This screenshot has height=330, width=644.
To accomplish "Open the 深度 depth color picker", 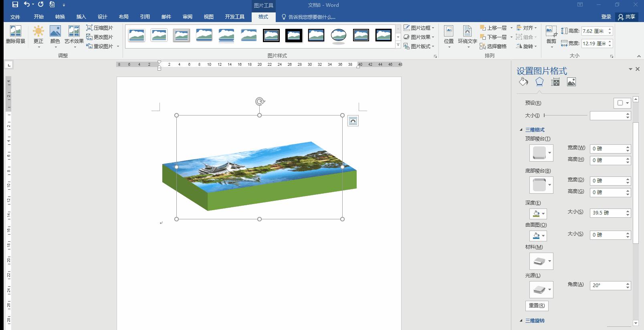I will pyautogui.click(x=537, y=214).
